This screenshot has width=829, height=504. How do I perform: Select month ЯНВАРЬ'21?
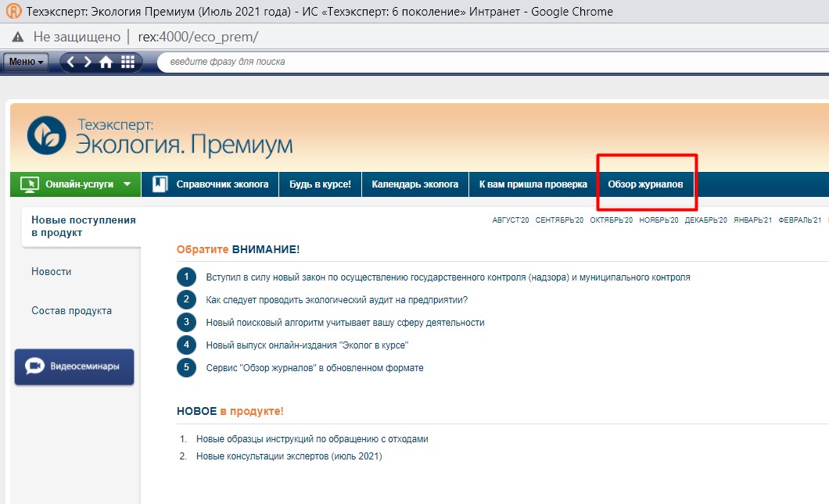753,220
